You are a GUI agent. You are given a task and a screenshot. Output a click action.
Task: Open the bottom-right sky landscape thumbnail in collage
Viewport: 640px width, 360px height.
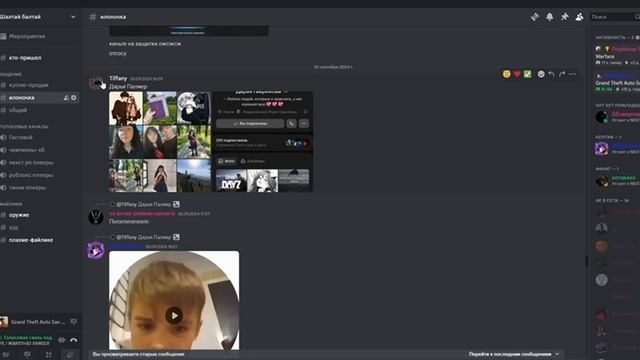tap(194, 176)
